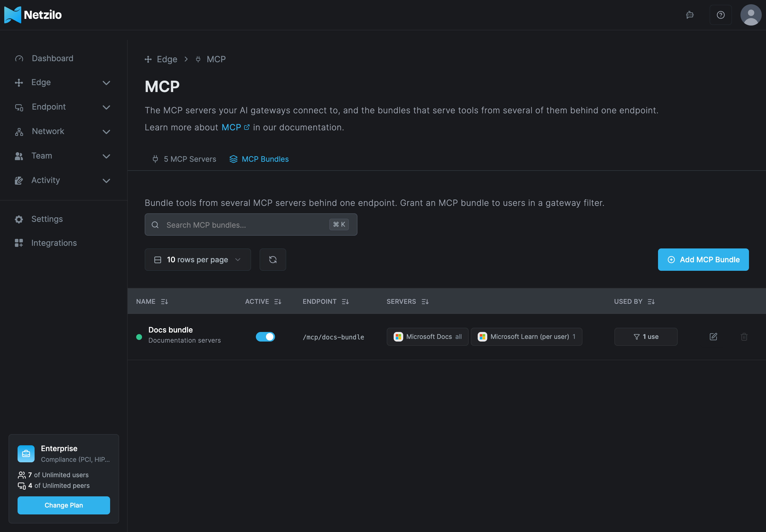Open Settings from the sidebar

[47, 219]
